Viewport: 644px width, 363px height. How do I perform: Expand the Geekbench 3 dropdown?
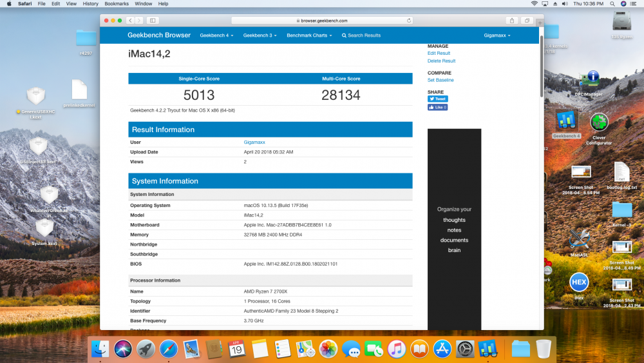(x=260, y=35)
